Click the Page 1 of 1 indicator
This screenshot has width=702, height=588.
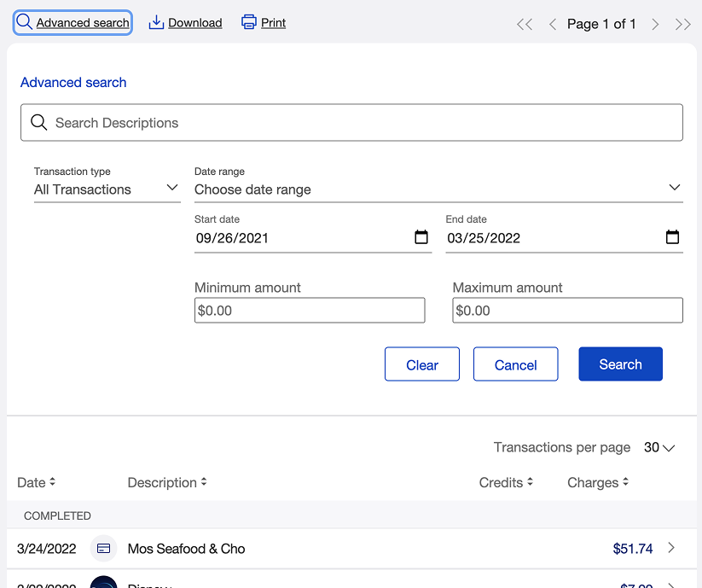[x=601, y=24]
